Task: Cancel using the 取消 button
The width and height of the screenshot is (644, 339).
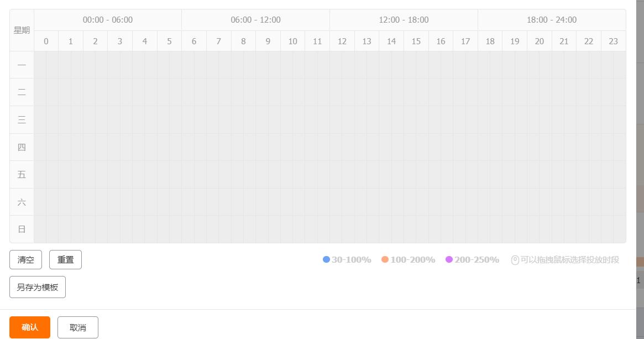Action: (77, 327)
